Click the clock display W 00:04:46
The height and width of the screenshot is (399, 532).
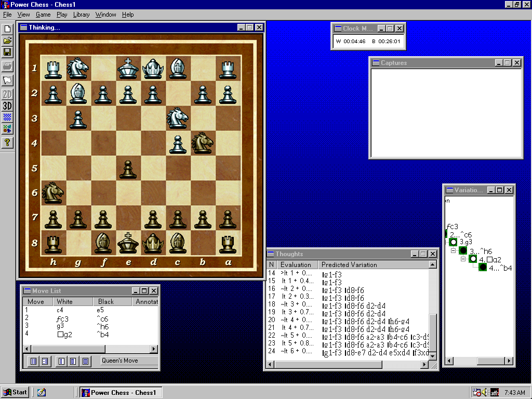click(351, 42)
